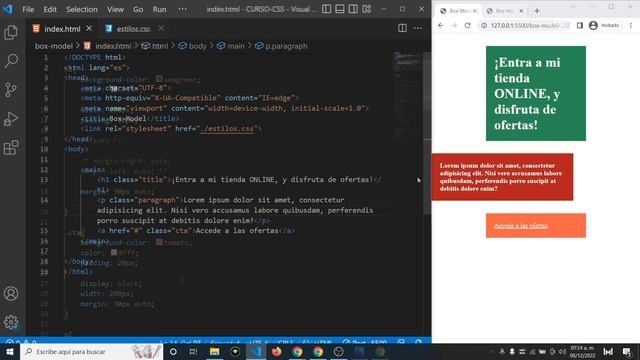Select box-model folder in breadcrumb
The image size is (640, 360).
point(53,46)
